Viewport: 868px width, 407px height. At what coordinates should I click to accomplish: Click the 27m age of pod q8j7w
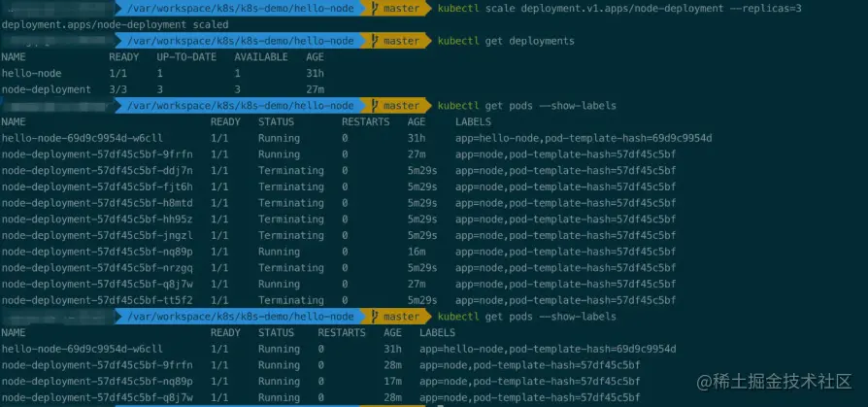417,284
